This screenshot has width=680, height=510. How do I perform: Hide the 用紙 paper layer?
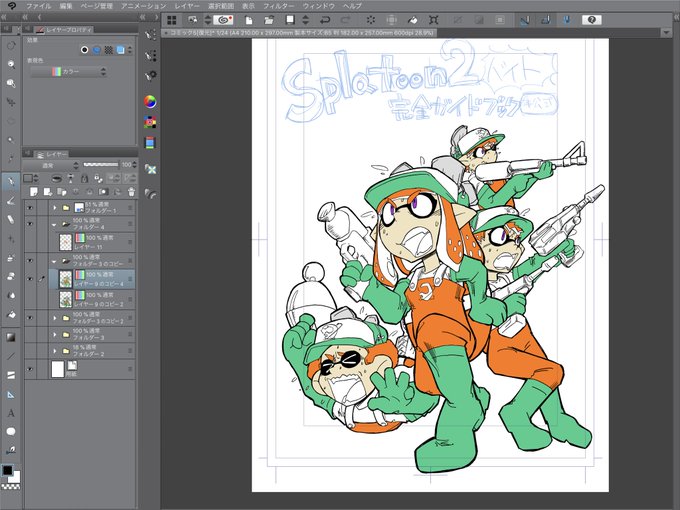[30, 369]
